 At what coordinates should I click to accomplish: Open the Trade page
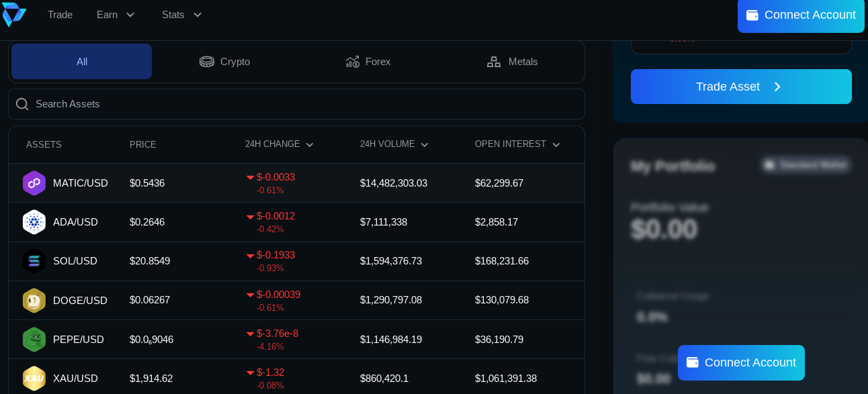pos(60,15)
